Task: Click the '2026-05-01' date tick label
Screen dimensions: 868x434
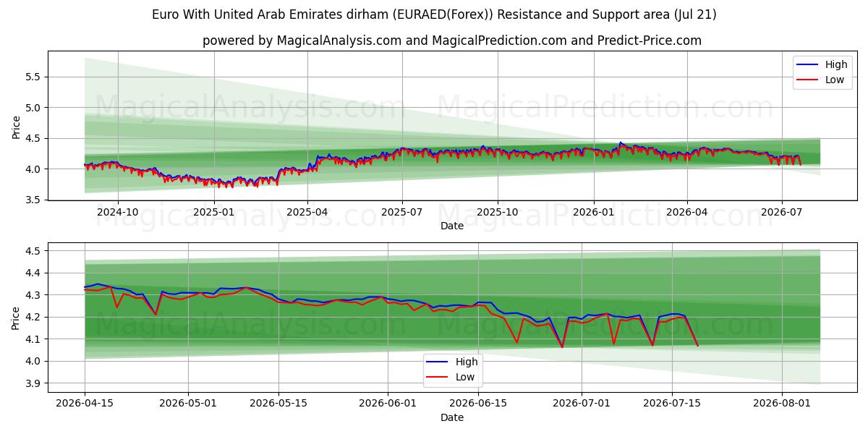Action: pyautogui.click(x=188, y=404)
